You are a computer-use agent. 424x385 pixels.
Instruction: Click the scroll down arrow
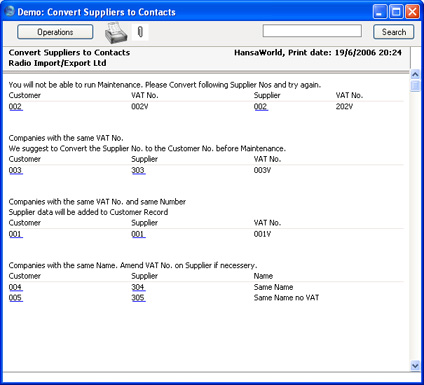click(415, 366)
